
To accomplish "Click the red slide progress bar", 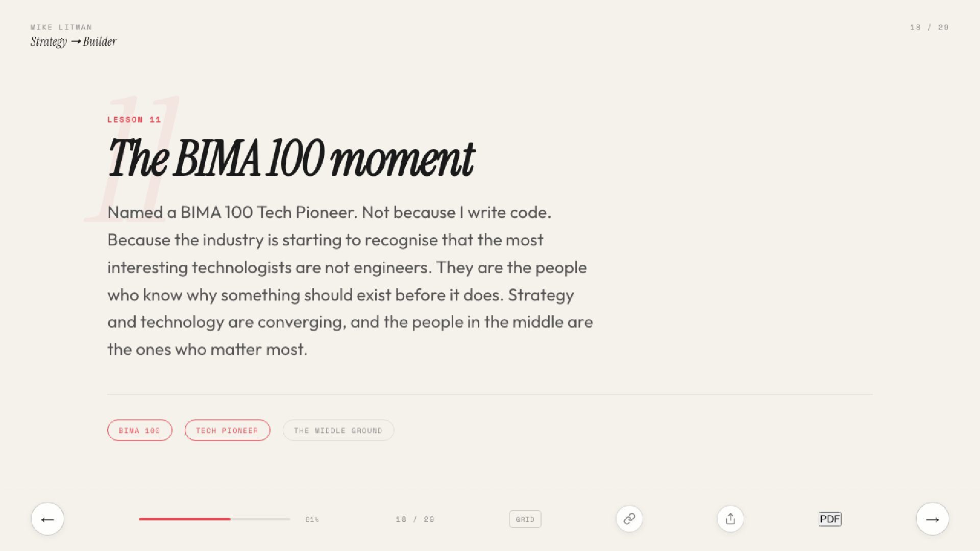I will [x=184, y=519].
